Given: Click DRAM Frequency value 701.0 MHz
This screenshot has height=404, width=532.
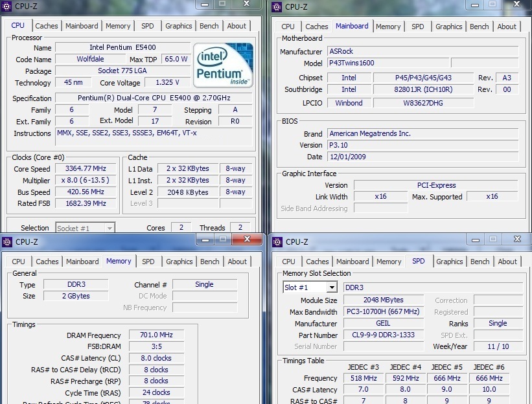Looking at the screenshot, I should 156,335.
